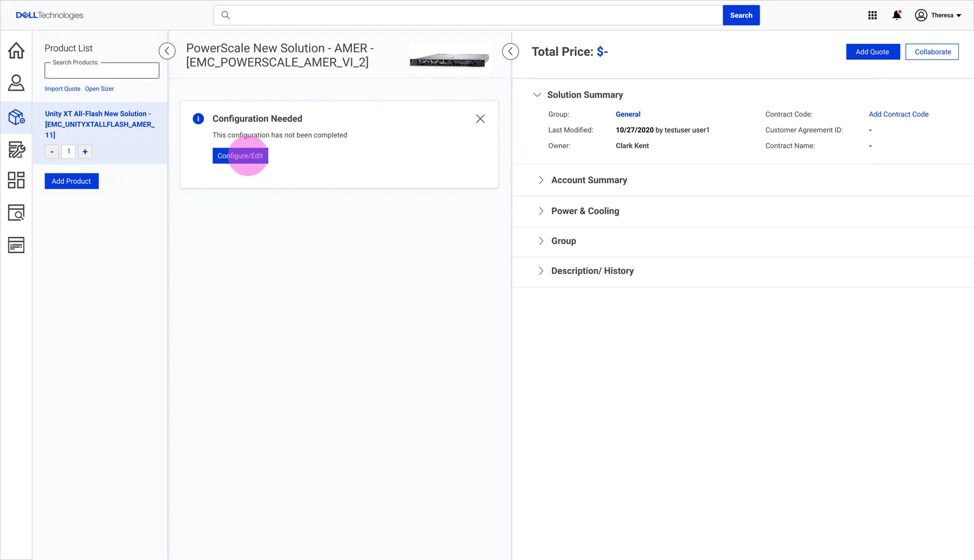Click the Unity XT quantity field
This screenshot has width=974, height=560.
[69, 152]
